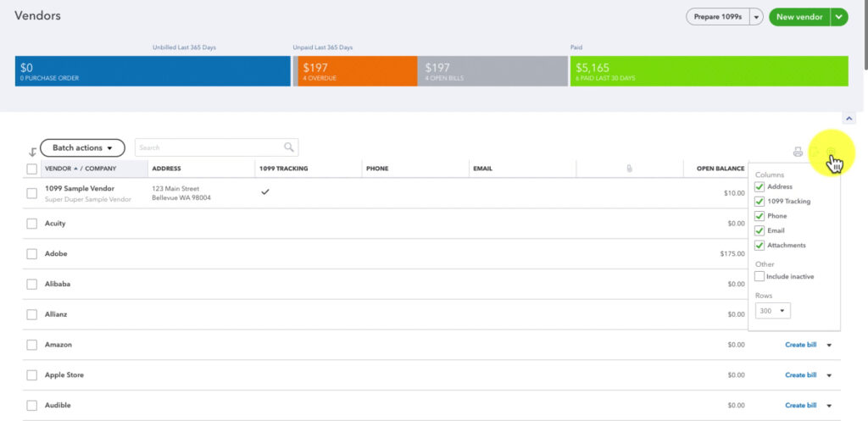Toggle the 1099 Tracking column checkbox

(759, 202)
